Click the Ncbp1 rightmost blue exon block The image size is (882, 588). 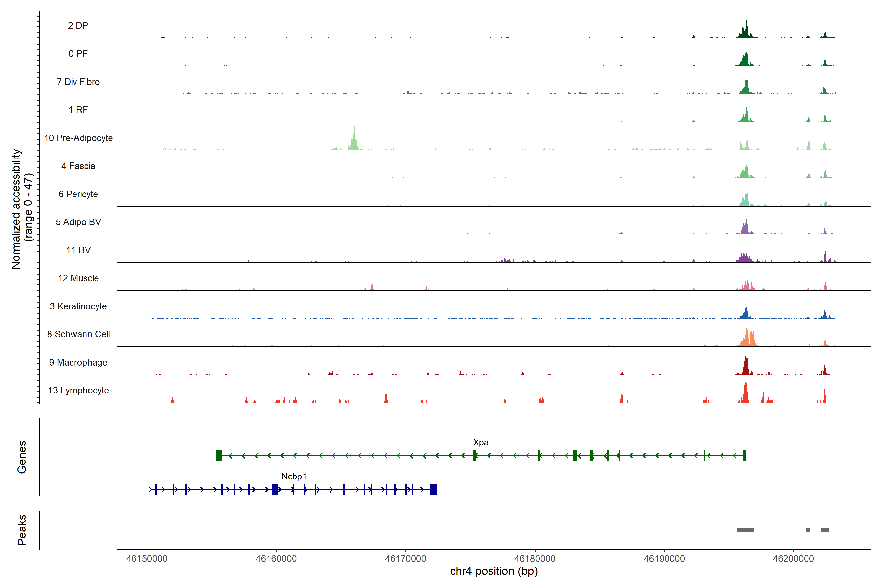(433, 489)
